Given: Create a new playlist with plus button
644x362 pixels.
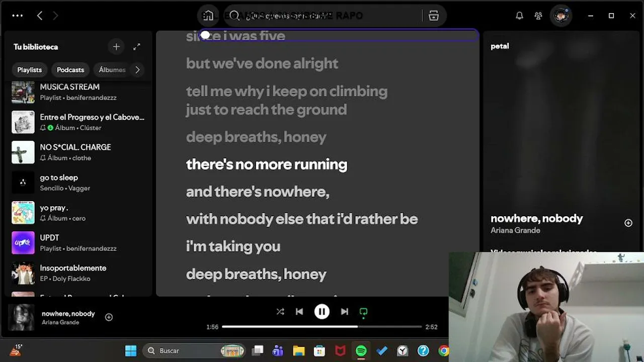Looking at the screenshot, I should (116, 47).
